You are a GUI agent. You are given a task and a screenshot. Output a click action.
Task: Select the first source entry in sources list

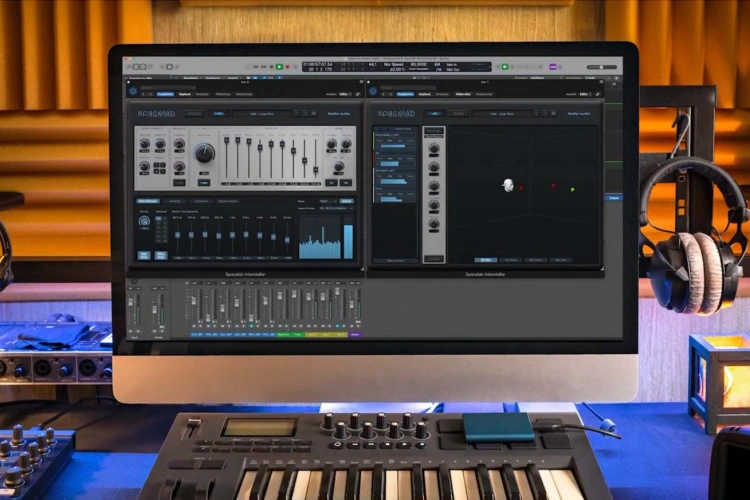[395, 141]
